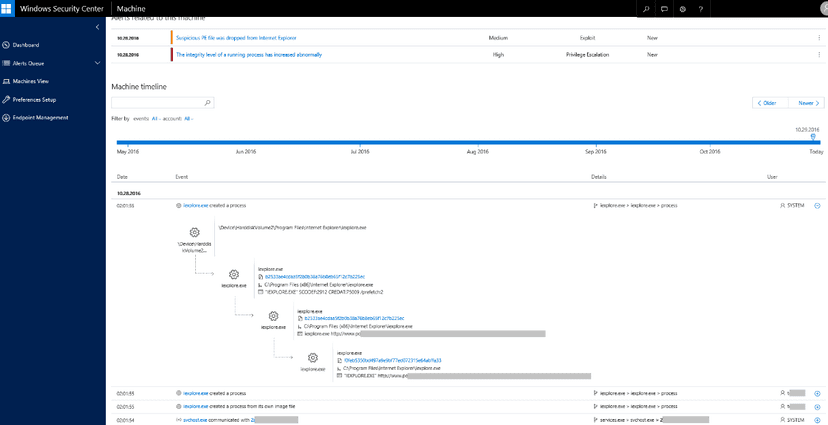Click timeline bar at Sep 2016
The width and height of the screenshot is (828, 425).
tap(597, 142)
